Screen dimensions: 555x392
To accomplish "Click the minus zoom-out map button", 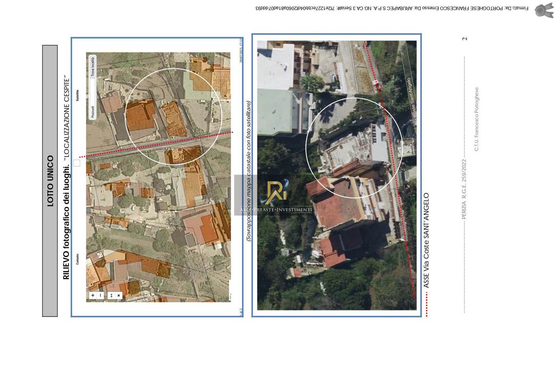I will (101, 295).
